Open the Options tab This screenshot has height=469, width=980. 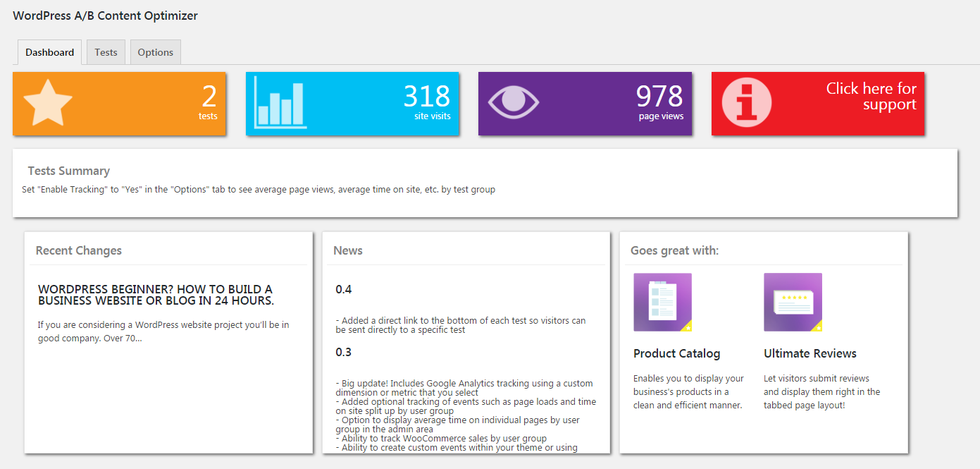click(156, 52)
